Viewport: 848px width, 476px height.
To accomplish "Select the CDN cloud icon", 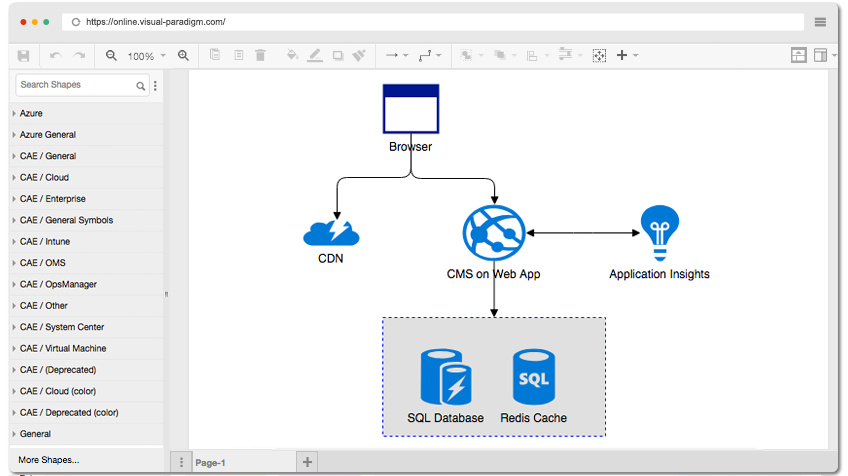I will [331, 233].
